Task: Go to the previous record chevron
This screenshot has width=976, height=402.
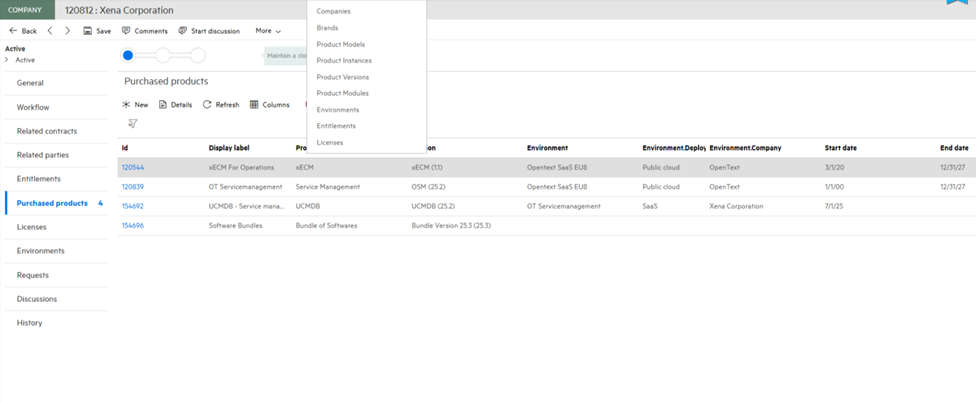Action: pos(50,31)
